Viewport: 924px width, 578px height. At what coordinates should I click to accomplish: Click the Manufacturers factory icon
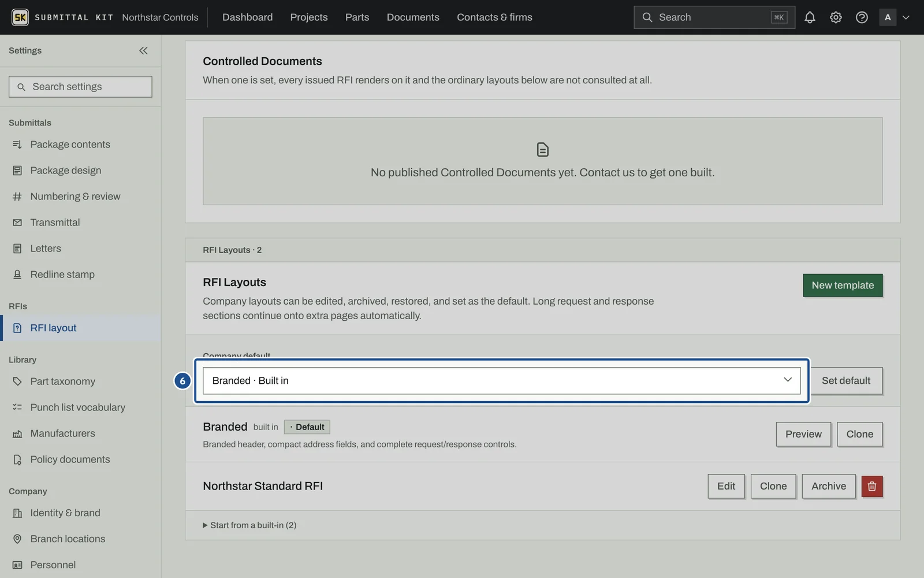pos(17,433)
